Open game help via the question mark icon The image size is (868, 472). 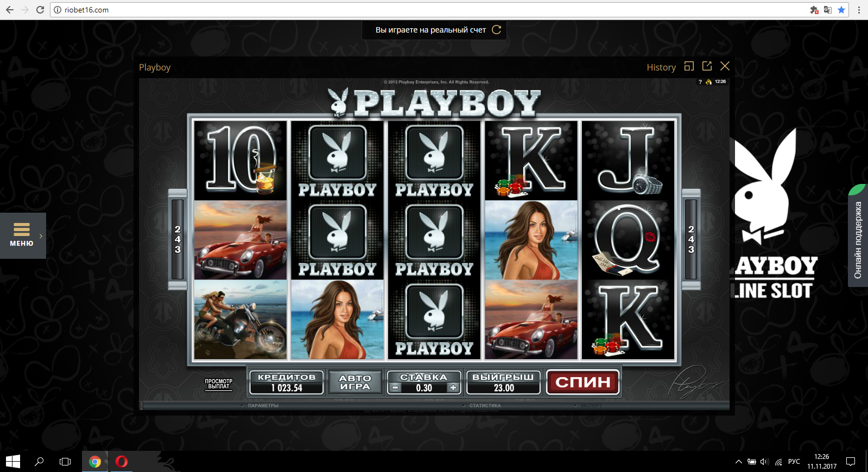(700, 82)
